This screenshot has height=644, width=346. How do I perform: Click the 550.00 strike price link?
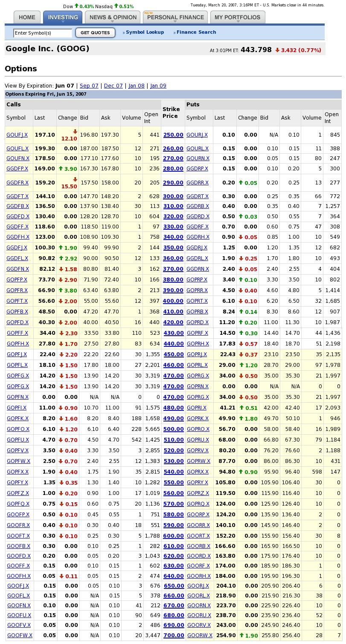pos(173,483)
